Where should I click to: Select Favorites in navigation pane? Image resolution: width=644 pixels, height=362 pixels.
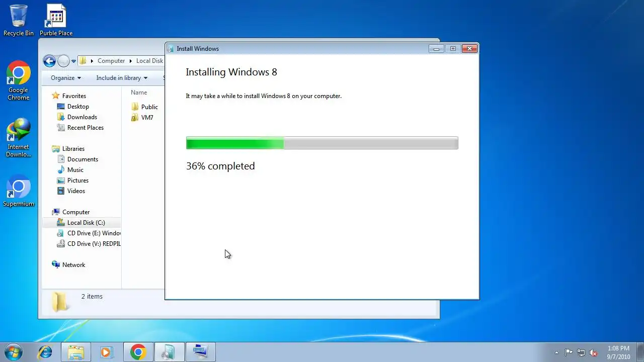pos(74,96)
